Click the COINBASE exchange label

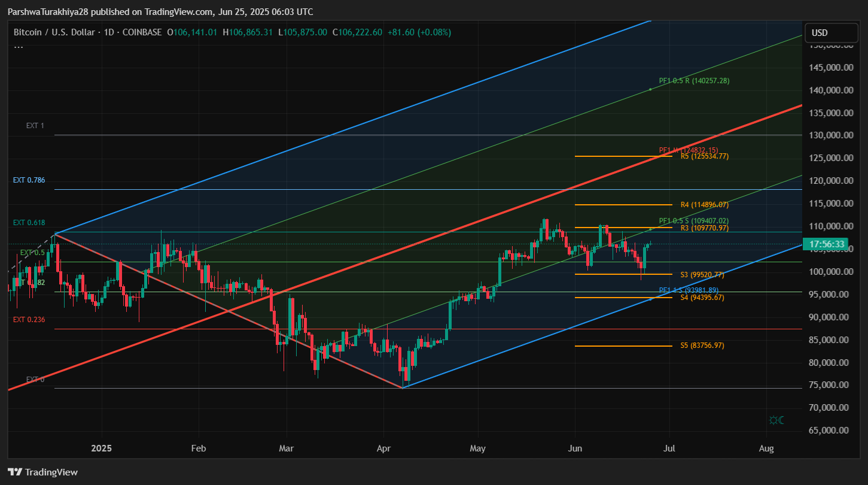[x=142, y=32]
